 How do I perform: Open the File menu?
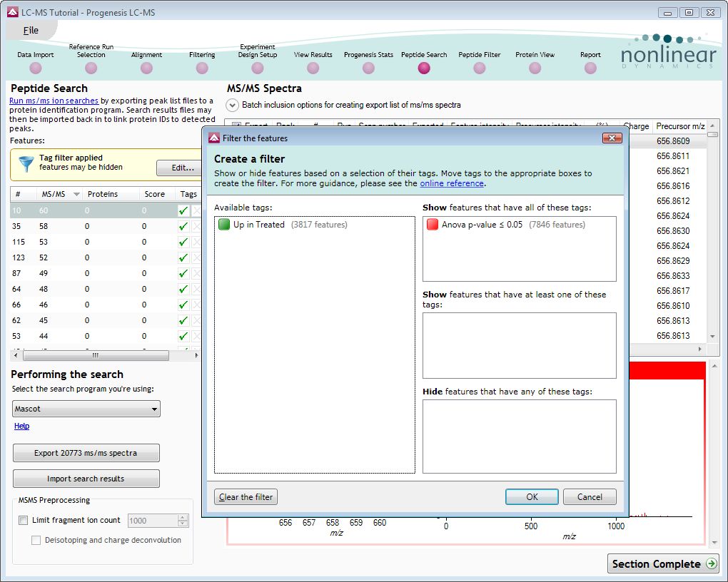(31, 30)
